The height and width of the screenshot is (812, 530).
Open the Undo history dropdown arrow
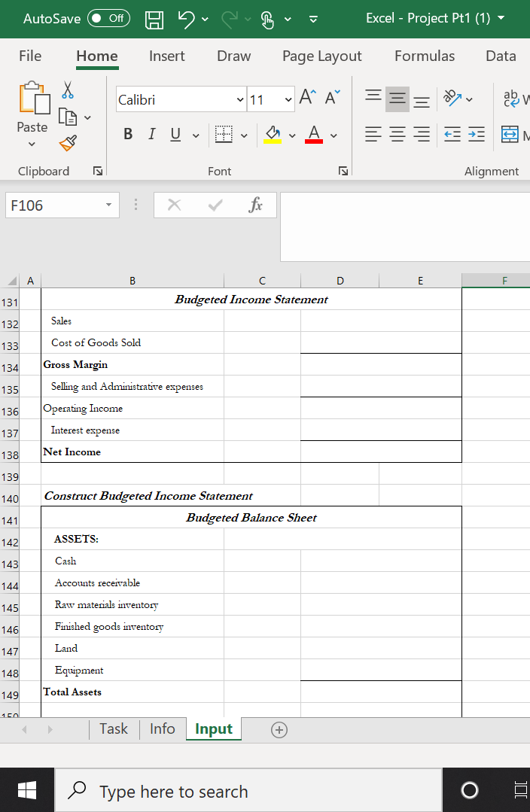tap(205, 20)
